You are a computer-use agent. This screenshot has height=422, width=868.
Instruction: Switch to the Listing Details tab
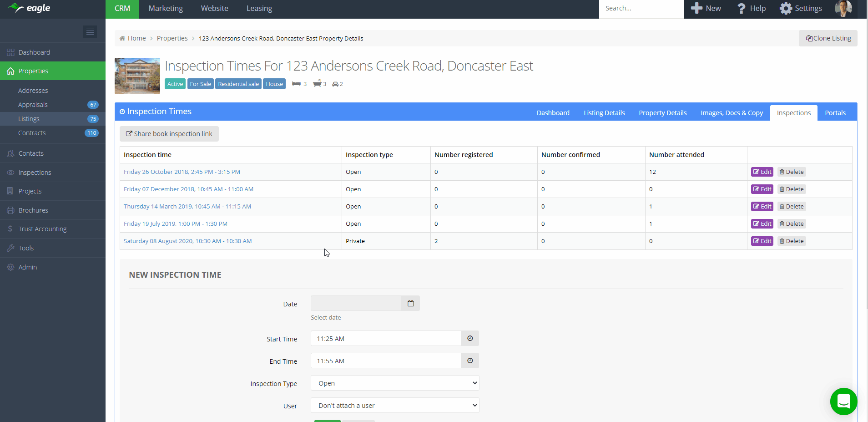coord(604,113)
